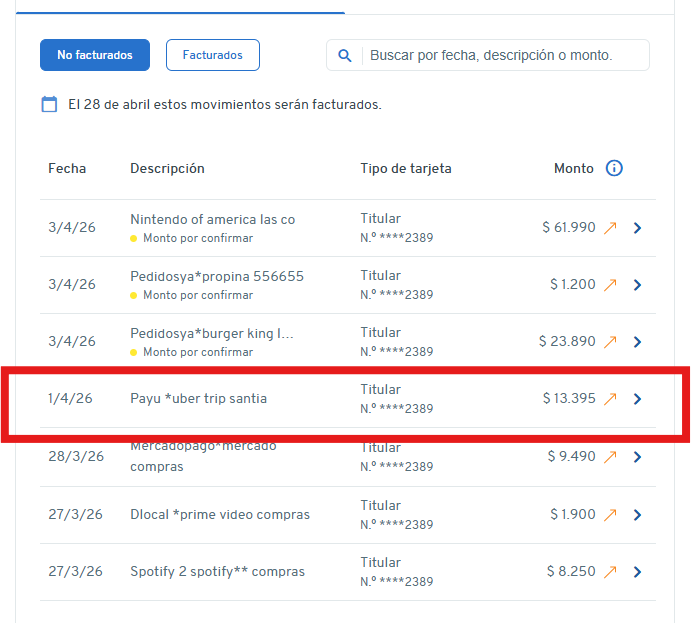Screen dimensions: 692x623
Task: Click the amount $ 9.490
Action: (572, 456)
